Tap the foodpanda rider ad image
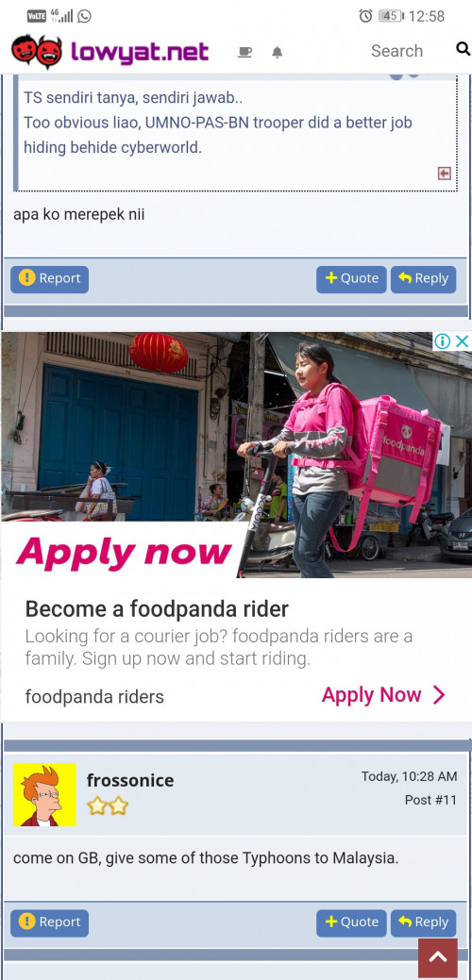Image resolution: width=472 pixels, height=980 pixels. [x=236, y=455]
